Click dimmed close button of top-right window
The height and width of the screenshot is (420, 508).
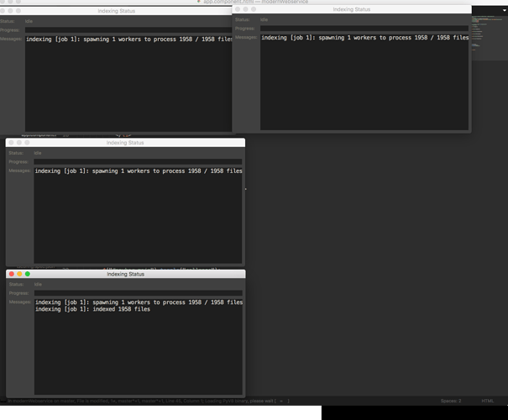tap(238, 9)
